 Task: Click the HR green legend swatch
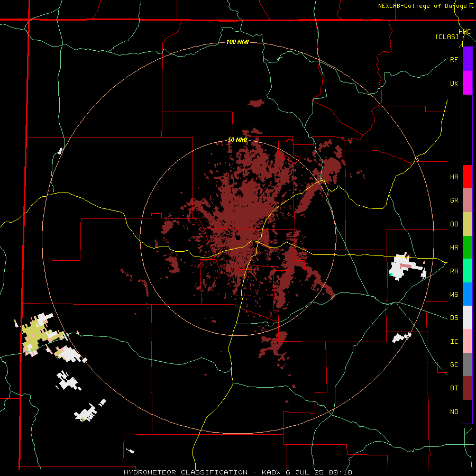(x=467, y=248)
